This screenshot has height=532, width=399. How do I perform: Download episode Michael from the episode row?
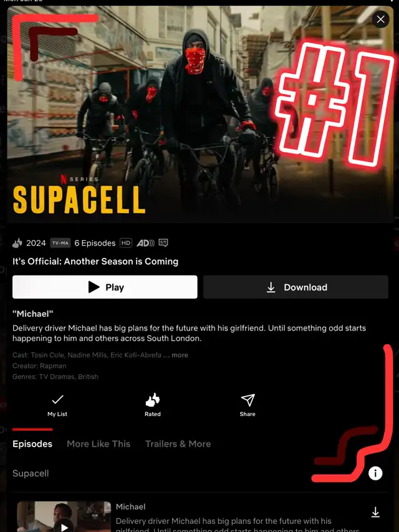coord(375,512)
